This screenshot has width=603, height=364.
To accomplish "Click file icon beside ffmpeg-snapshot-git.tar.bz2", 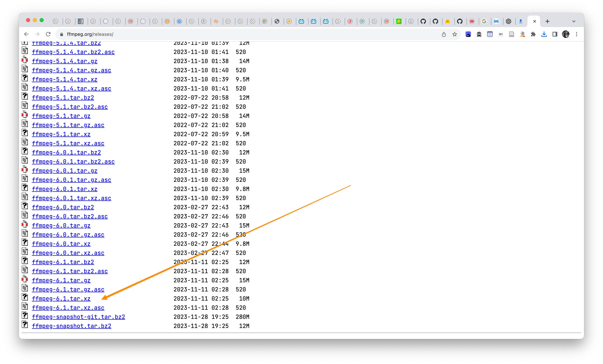I will point(25,315).
